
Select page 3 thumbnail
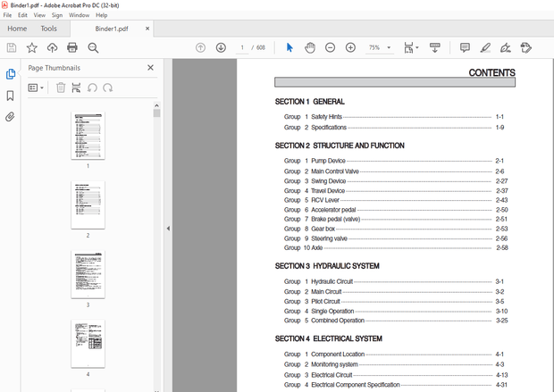[88, 274]
